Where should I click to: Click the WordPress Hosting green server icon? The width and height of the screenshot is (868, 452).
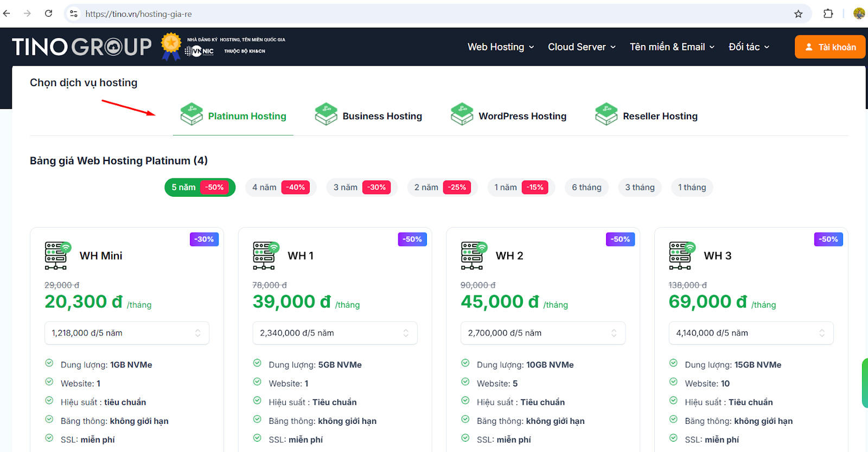(x=462, y=114)
